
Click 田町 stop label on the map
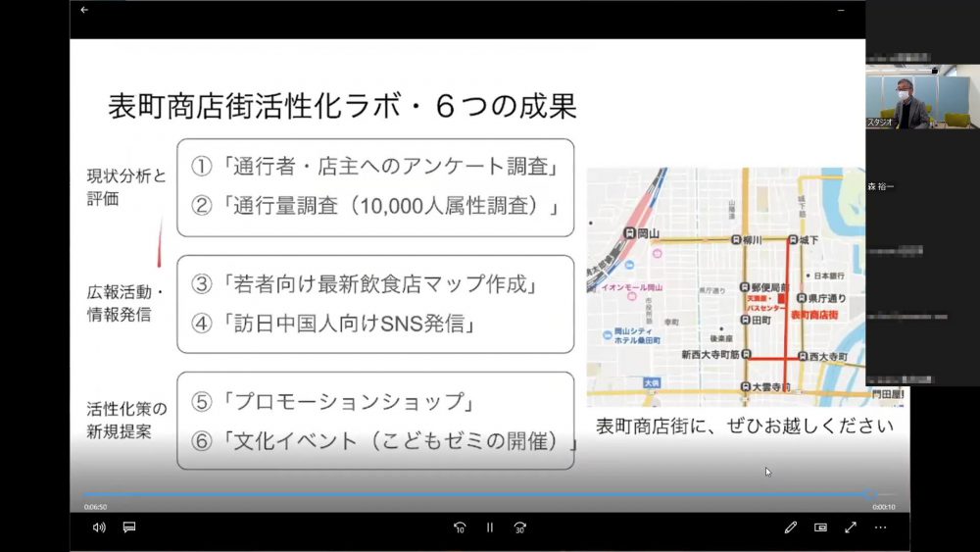[760, 320]
